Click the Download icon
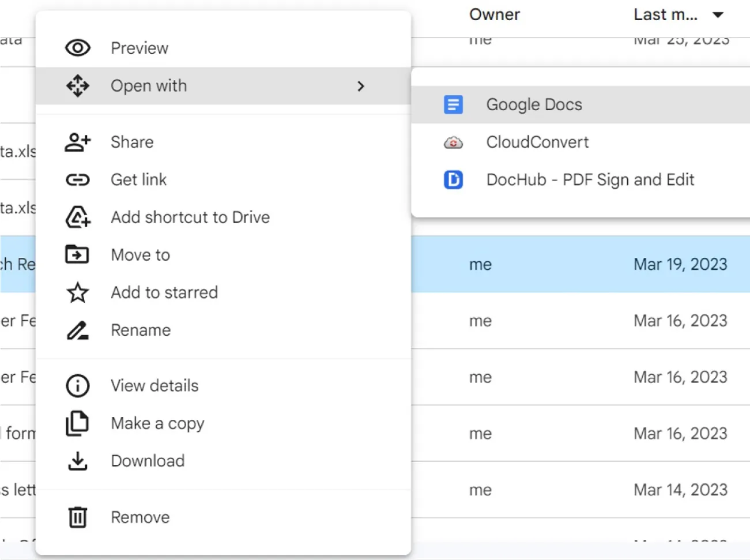The height and width of the screenshot is (560, 750). coord(78,460)
